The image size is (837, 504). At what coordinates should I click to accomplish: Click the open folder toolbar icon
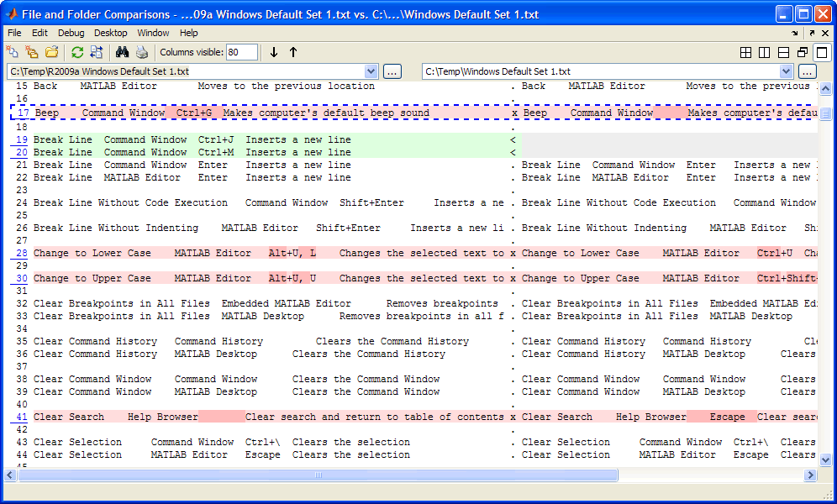(52, 52)
